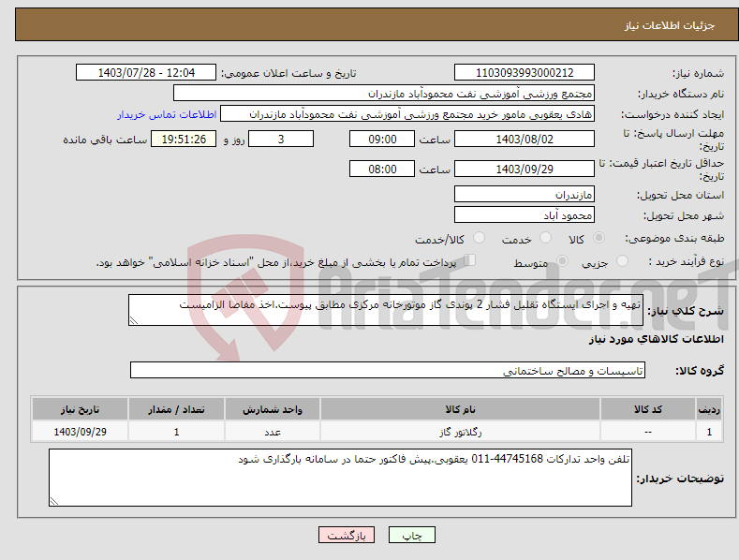
Task: Click the تاریخ نیاز column header
Action: coord(80,409)
